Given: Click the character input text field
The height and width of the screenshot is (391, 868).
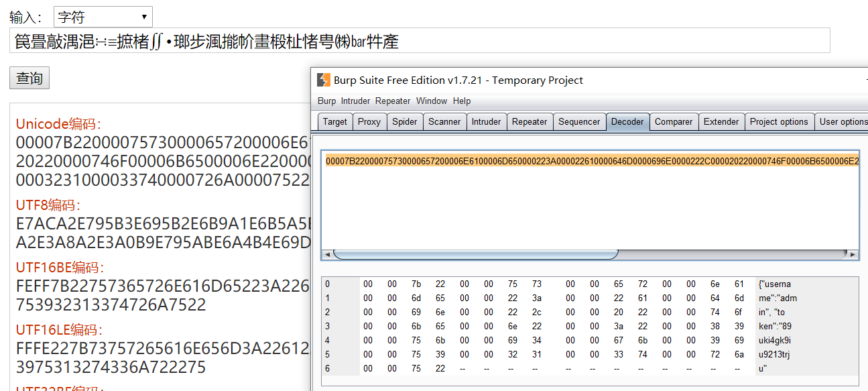Looking at the screenshot, I should click(x=420, y=42).
